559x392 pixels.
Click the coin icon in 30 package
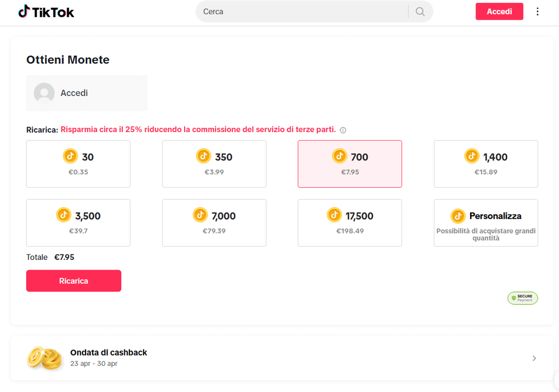(x=70, y=156)
